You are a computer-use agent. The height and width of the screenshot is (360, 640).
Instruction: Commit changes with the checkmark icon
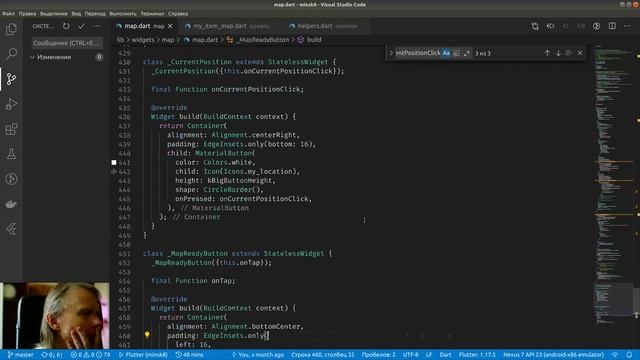82,26
